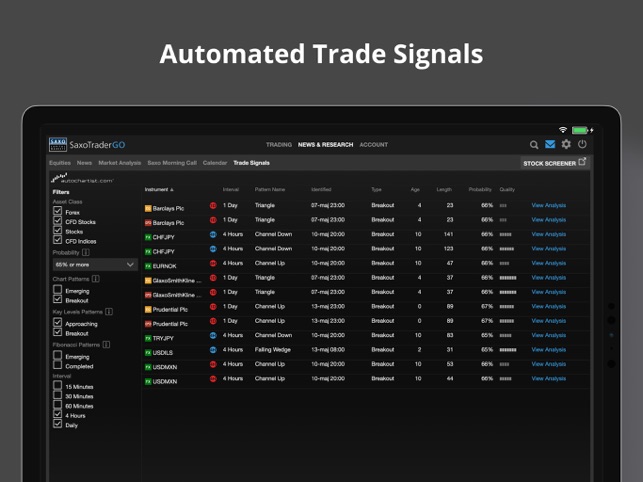Select the USDILS instrument name
The image size is (643, 482).
[163, 352]
